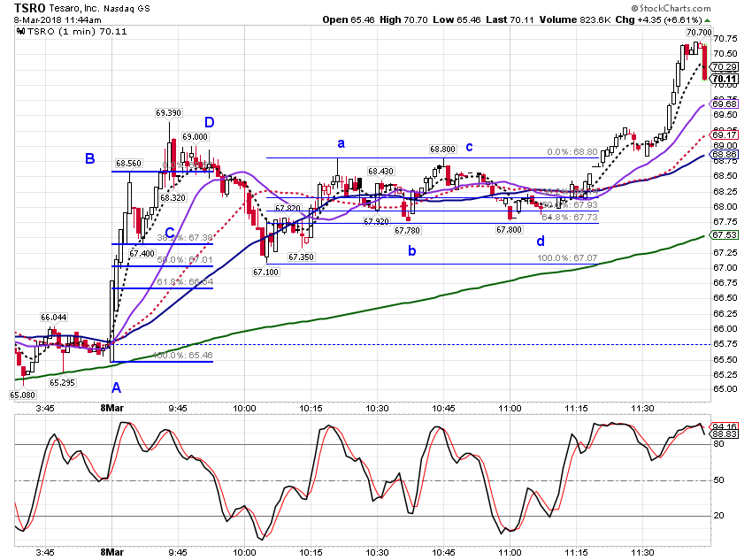The image size is (752, 560).
Task: Click the 0.0%: 68.80 Fibonacci label
Action: click(572, 152)
